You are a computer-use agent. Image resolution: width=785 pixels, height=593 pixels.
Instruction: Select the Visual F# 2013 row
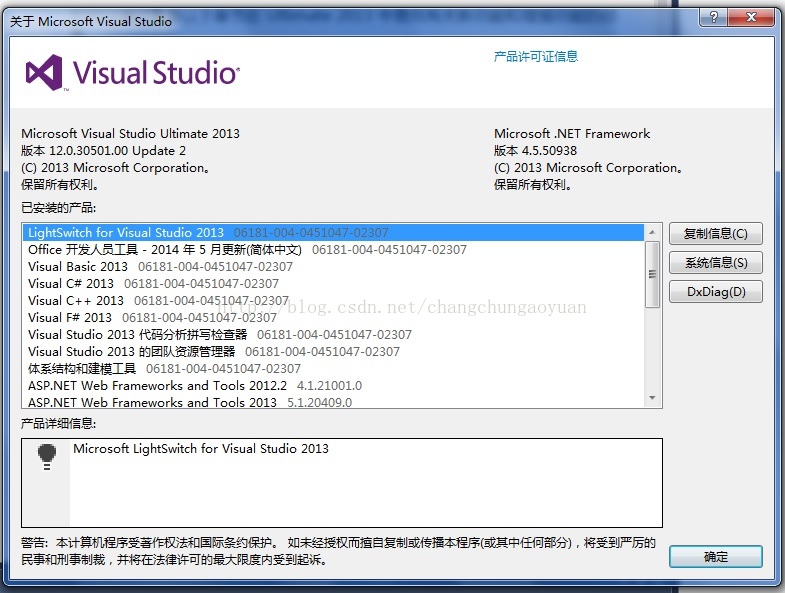333,318
